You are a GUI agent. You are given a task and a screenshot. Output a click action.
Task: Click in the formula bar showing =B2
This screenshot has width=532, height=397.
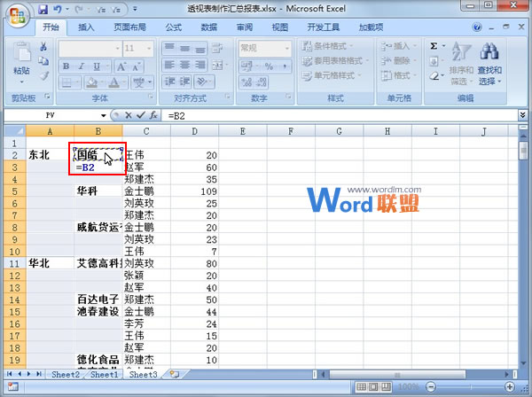341,115
